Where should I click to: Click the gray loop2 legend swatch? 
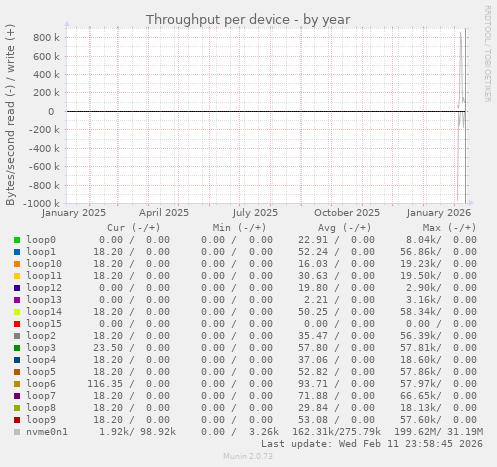[x=17, y=336]
